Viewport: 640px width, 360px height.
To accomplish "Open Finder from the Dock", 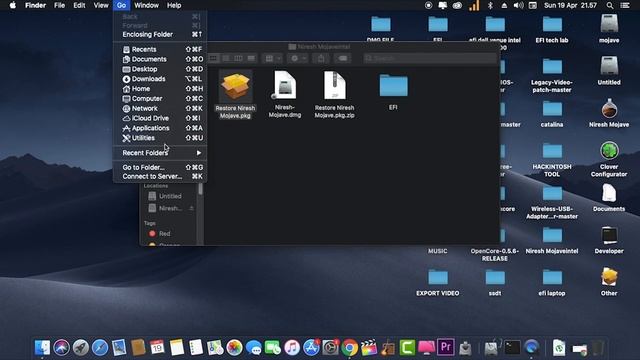I will [42, 347].
